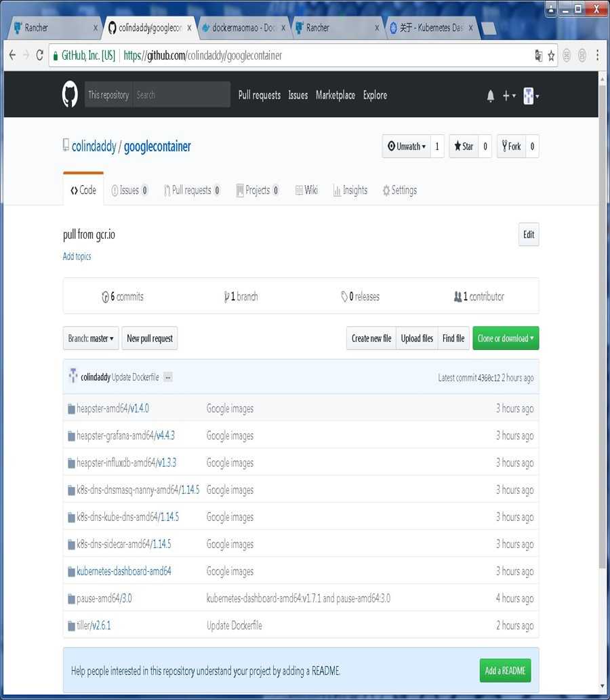610x700 pixels.
Task: View the 6 commits link
Action: [x=123, y=296]
